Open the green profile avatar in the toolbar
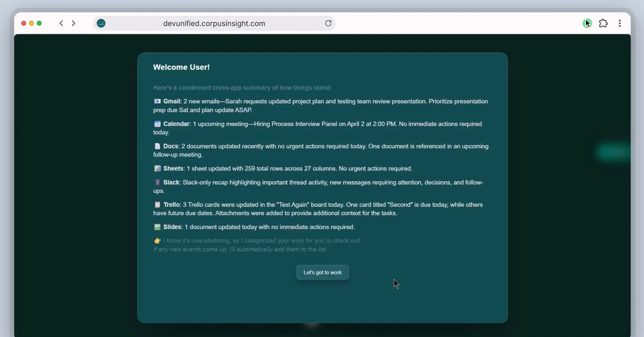644x337 pixels. [587, 23]
